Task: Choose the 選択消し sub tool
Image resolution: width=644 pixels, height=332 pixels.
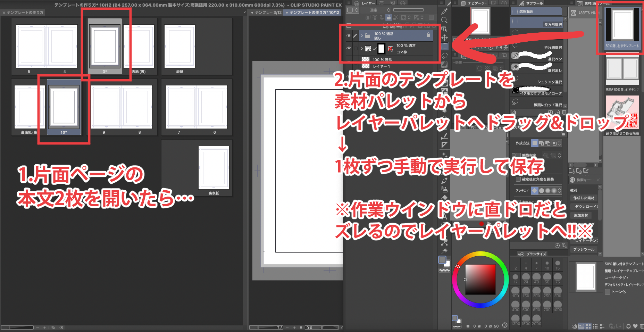Action: pyautogui.click(x=536, y=68)
